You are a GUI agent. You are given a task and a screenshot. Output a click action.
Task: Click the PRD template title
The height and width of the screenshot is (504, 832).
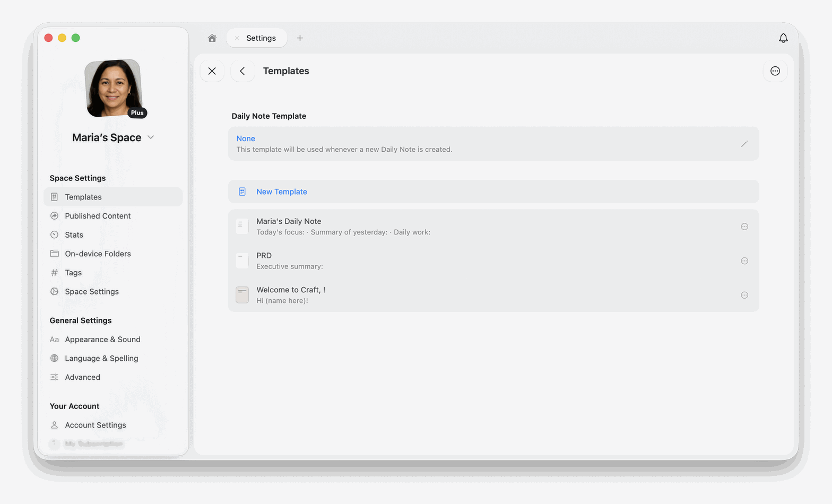[264, 256]
